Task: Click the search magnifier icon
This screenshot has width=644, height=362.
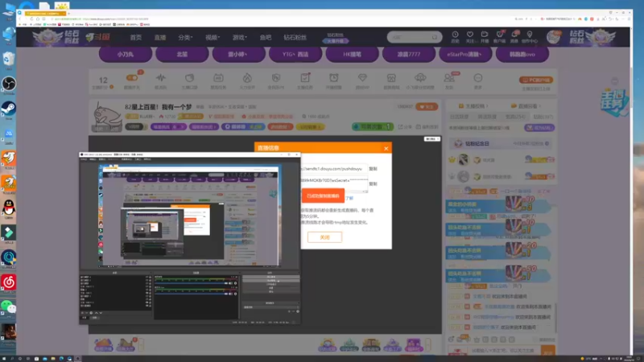Action: (x=435, y=37)
